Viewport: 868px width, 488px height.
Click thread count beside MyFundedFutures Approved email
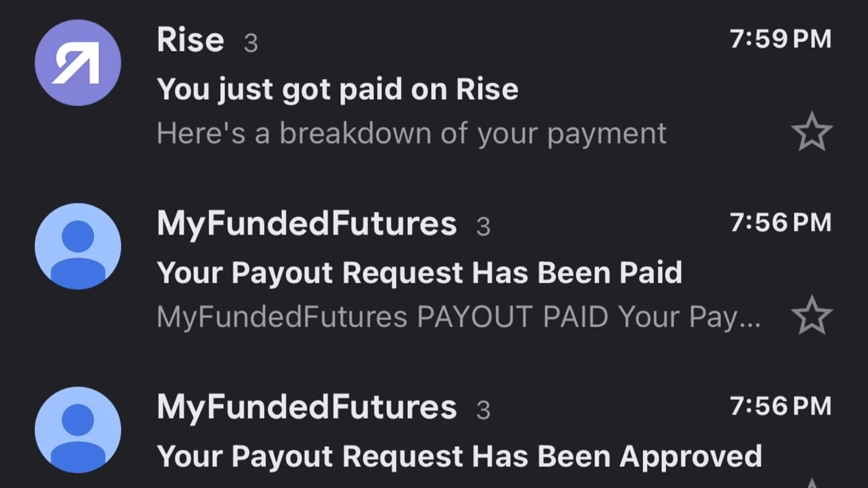(x=483, y=410)
